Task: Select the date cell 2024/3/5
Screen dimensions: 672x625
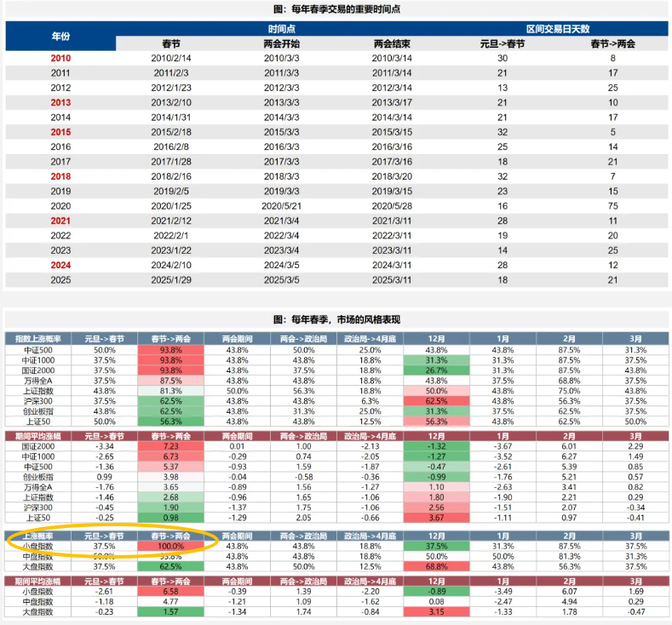Action: coord(282,265)
